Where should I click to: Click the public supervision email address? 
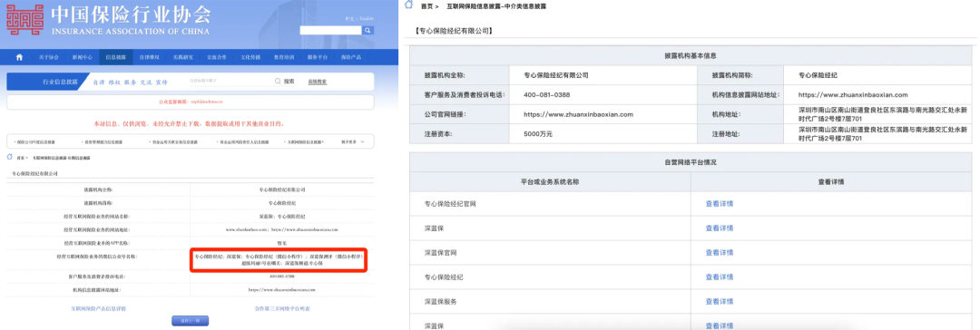pyautogui.click(x=206, y=102)
